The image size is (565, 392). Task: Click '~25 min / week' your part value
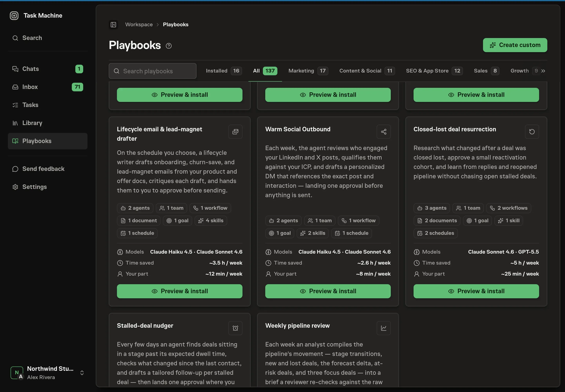click(x=520, y=274)
